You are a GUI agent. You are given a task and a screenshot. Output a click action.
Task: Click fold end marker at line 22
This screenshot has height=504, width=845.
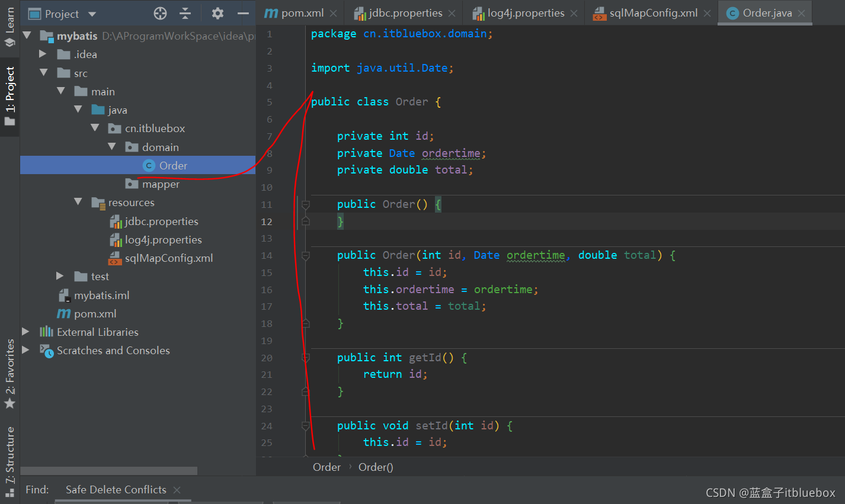(305, 391)
